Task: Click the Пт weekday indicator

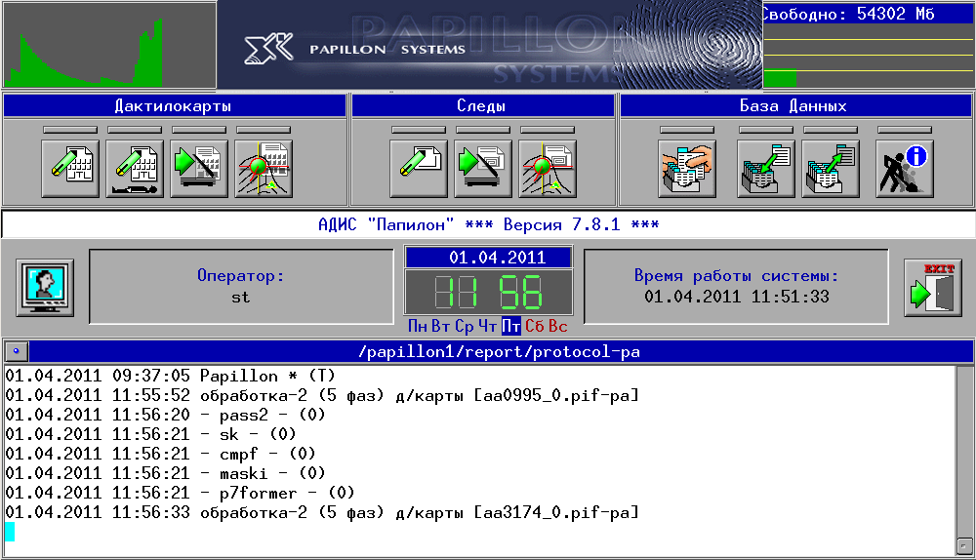Action: tap(511, 326)
